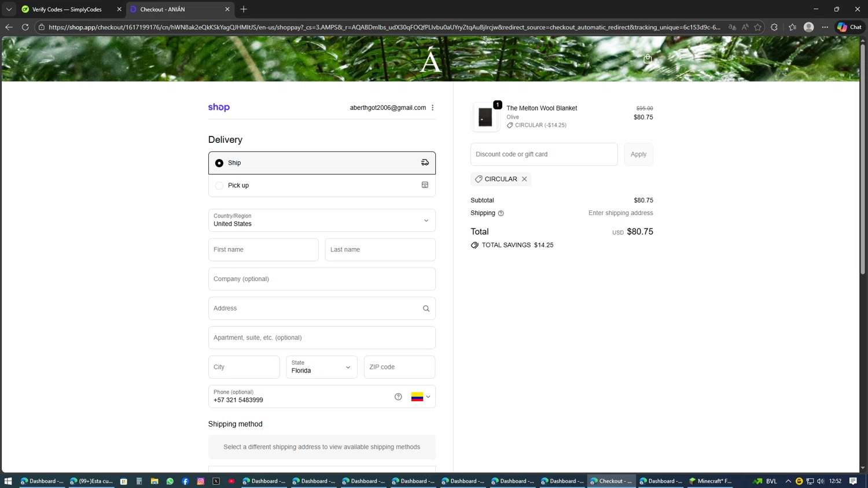Open the Favorites list icon
This screenshot has height=488, width=868.
point(792,27)
